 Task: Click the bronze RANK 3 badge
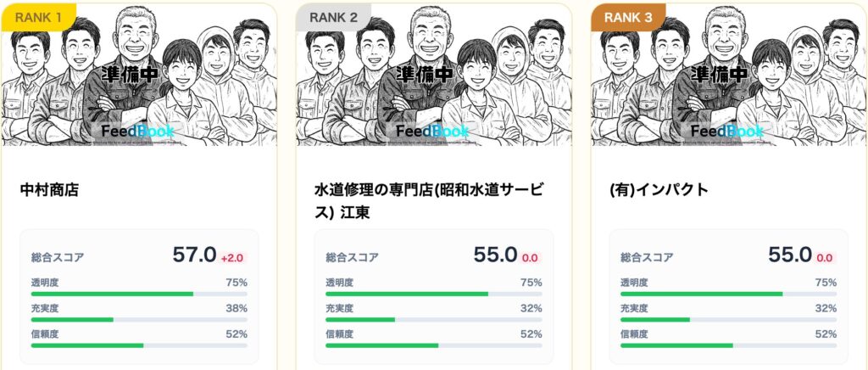click(628, 16)
